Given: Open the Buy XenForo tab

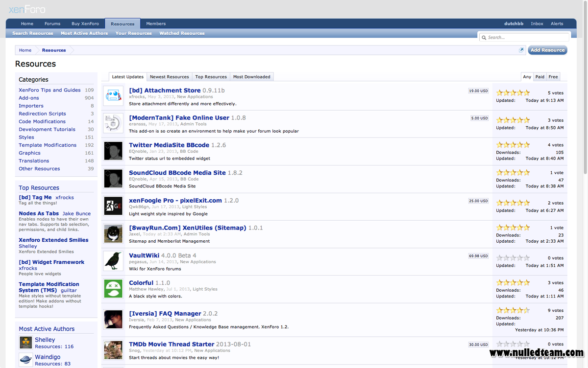Looking at the screenshot, I should (85, 23).
